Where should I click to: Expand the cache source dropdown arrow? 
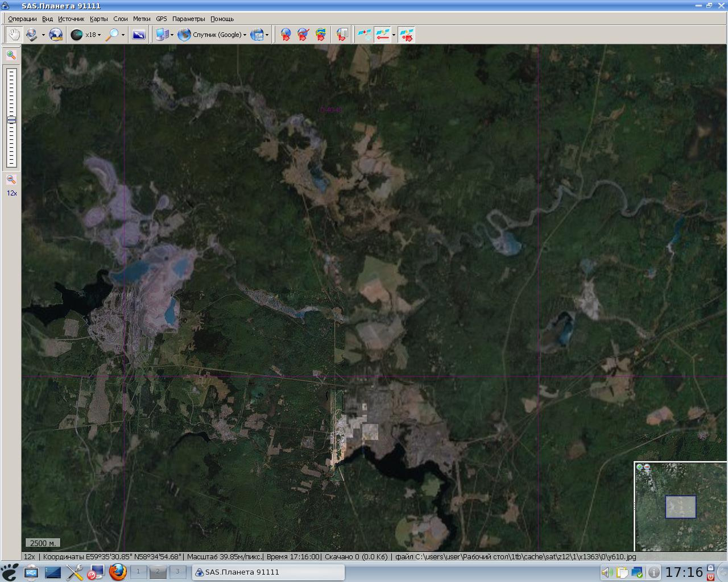(43, 35)
